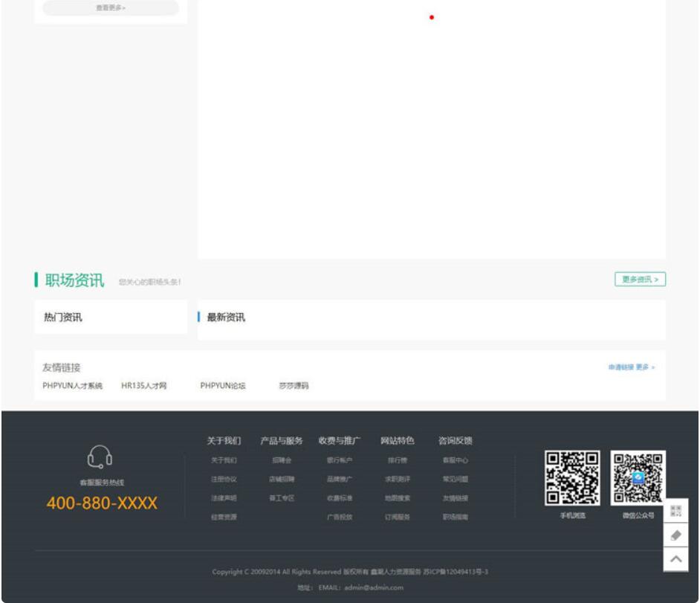Open 注册协议 in the footer
700x603 pixels.
click(224, 480)
